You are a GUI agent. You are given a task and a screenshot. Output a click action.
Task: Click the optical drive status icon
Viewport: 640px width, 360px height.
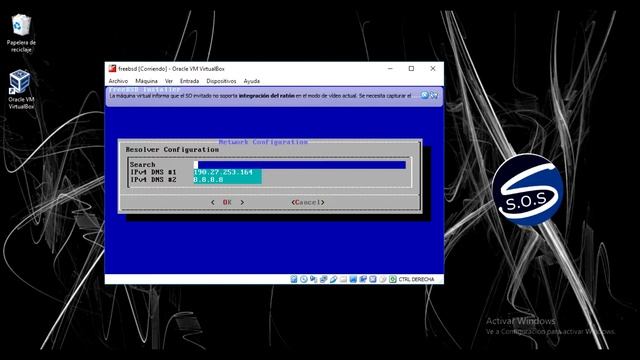(303, 279)
